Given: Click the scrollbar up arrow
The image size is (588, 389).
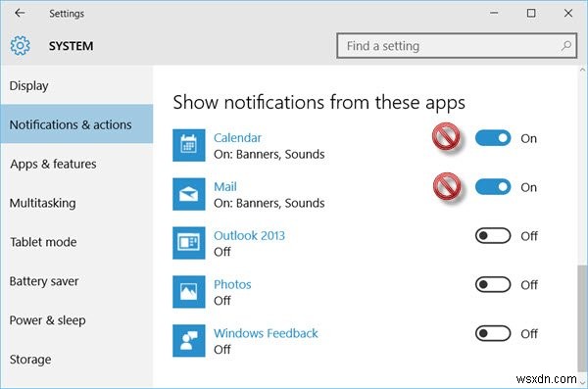Looking at the screenshot, I should 582,70.
